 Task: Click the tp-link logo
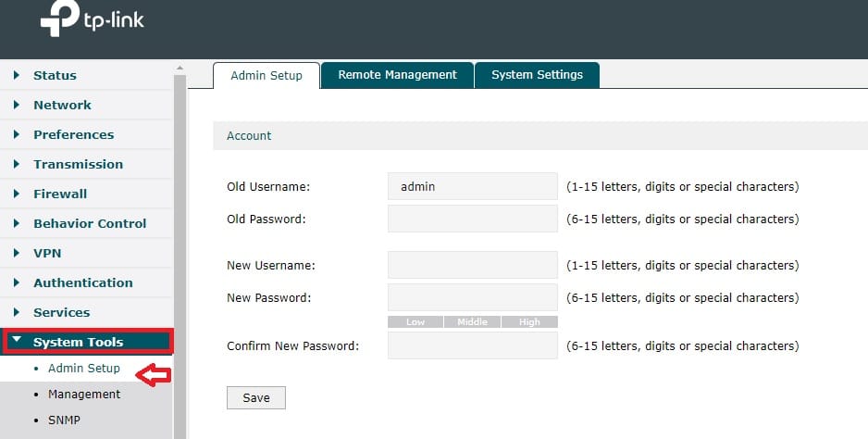pos(93,20)
